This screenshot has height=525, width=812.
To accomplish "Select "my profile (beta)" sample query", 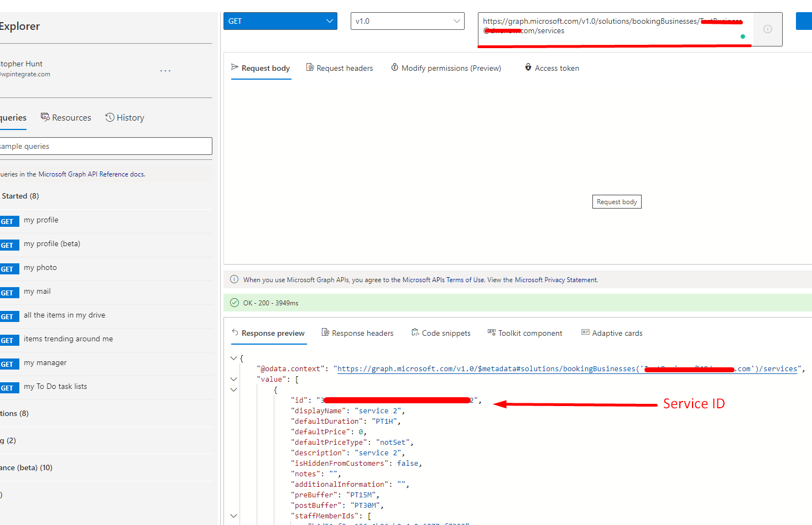I will pyautogui.click(x=105, y=245).
